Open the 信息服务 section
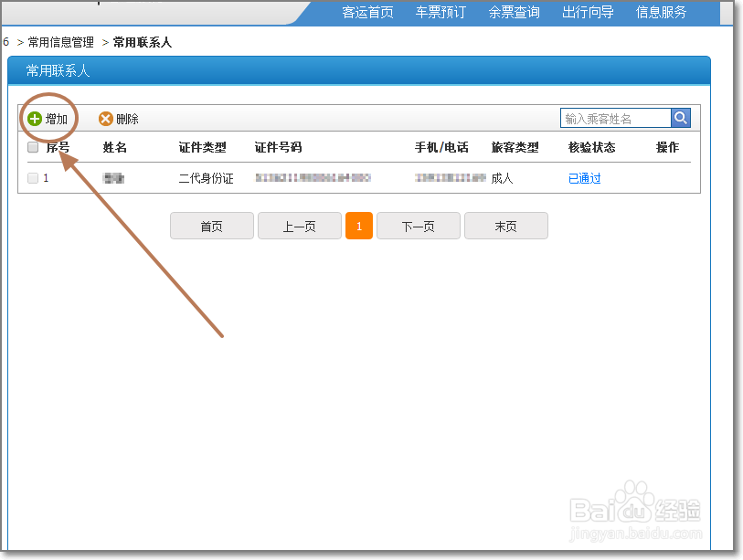 click(662, 12)
